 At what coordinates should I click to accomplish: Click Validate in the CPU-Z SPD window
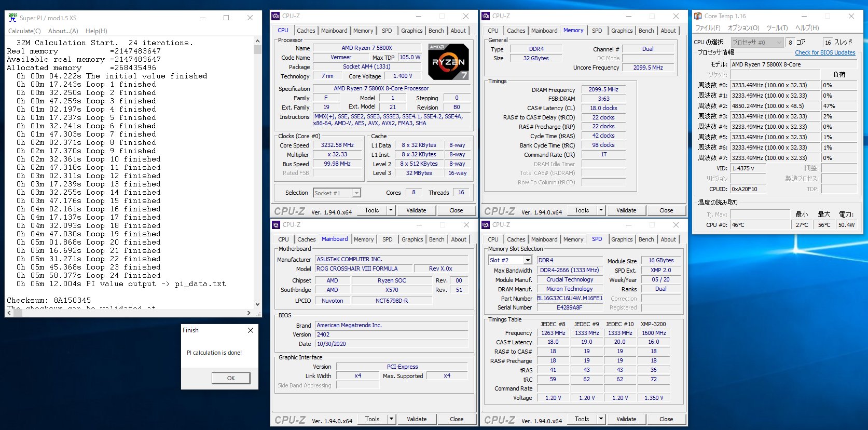tap(626, 419)
